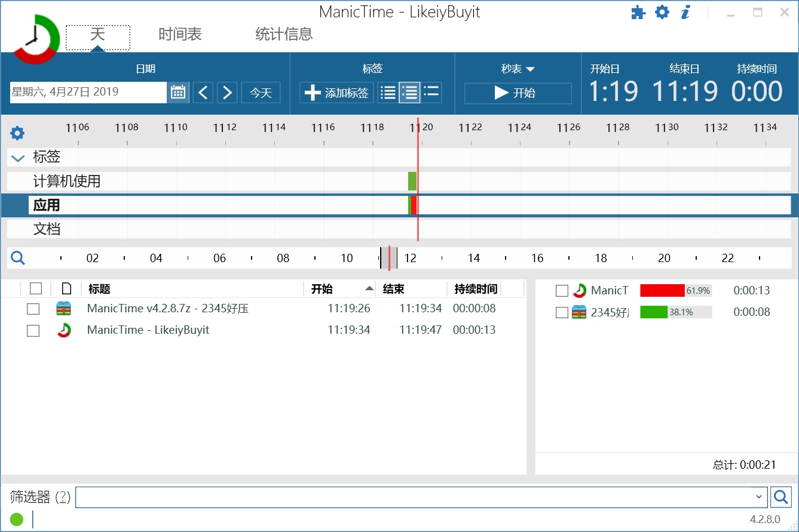Go to the previous day arrow
799x532 pixels.
click(203, 93)
